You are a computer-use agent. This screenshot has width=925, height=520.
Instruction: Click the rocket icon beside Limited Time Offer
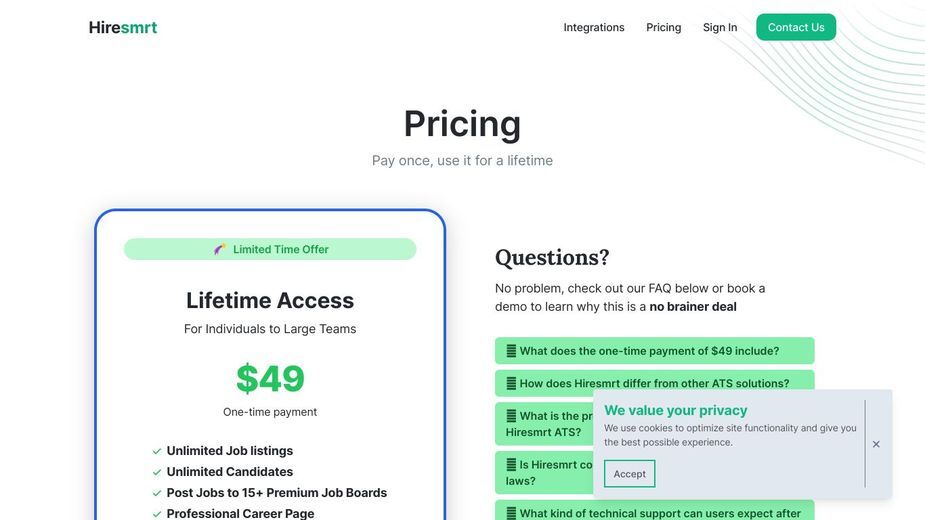pos(219,250)
